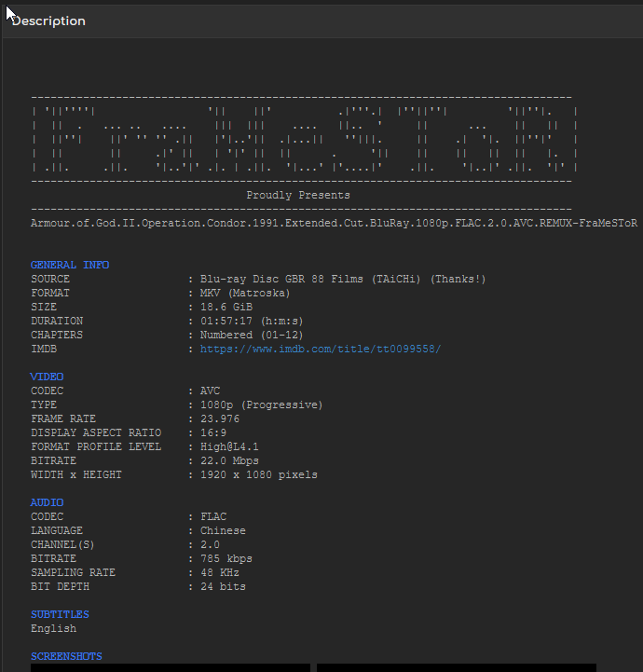Click the LANGUAGE label

57,530
